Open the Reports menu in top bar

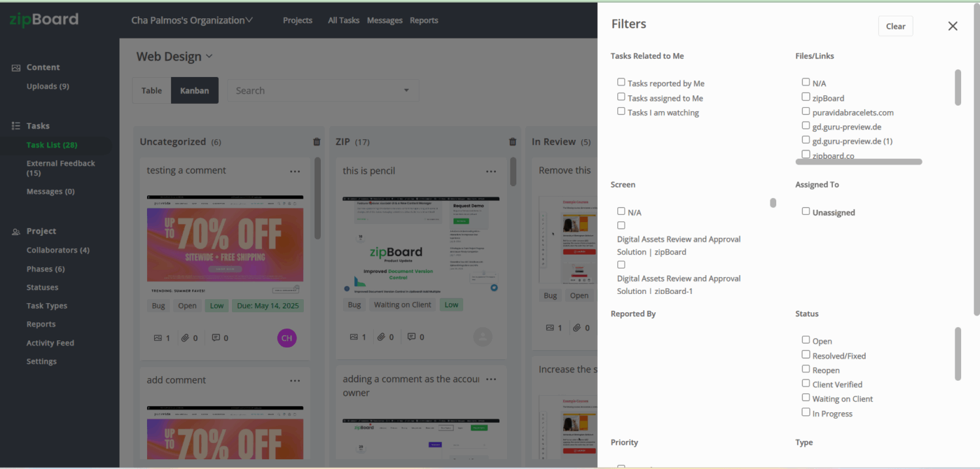(x=424, y=20)
